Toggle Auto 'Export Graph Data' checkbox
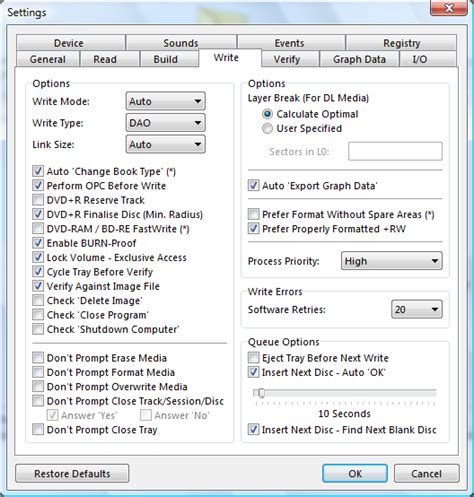This screenshot has height=497, width=474. click(x=253, y=185)
